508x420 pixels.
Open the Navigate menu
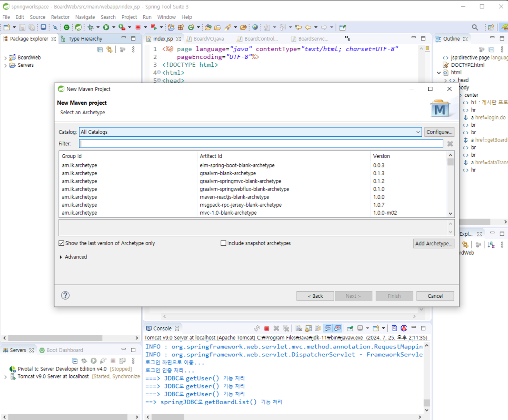(x=85, y=17)
